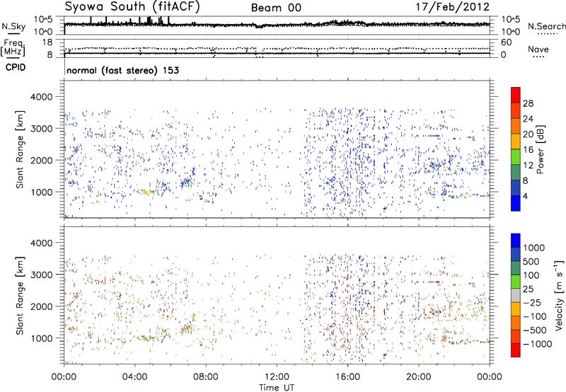
Task: Click the 'Nave' legend label
Action: pos(538,49)
